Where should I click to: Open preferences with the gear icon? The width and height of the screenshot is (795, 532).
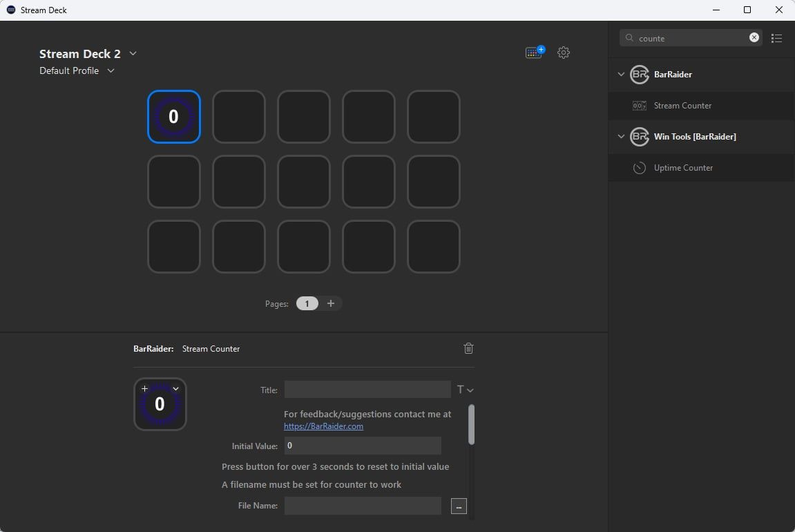(564, 53)
